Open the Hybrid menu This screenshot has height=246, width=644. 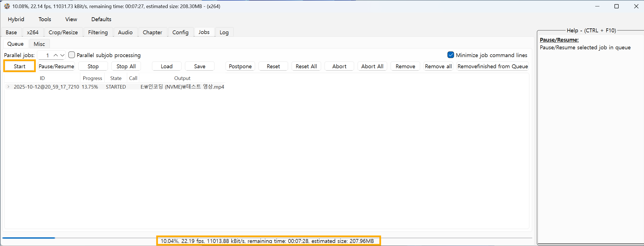[x=16, y=19]
